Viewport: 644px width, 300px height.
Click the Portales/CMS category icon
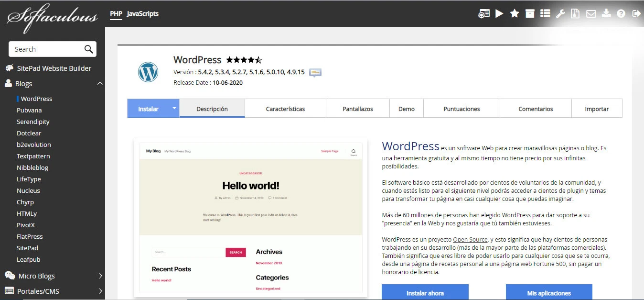click(x=9, y=291)
